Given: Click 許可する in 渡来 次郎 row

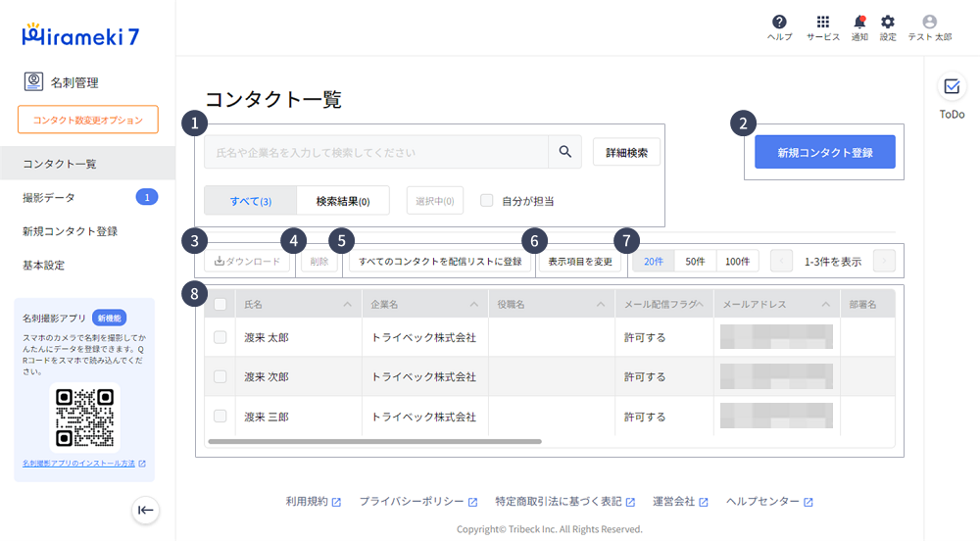Looking at the screenshot, I should click(x=645, y=376).
